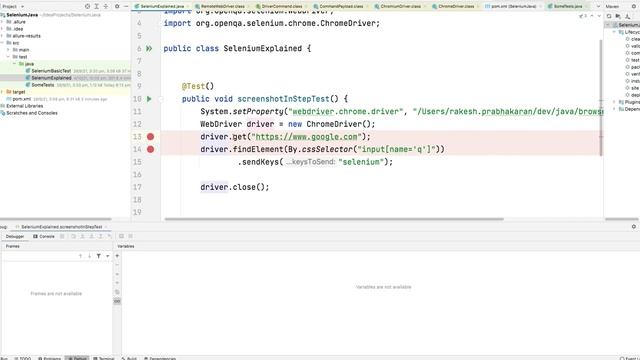Expand the target folder
The image size is (640, 360).
pos(2,92)
